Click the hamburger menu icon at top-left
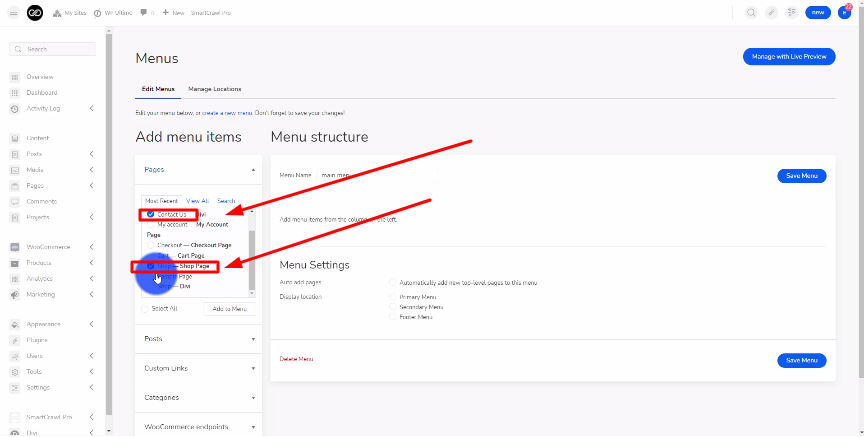866x437 pixels. (x=13, y=12)
